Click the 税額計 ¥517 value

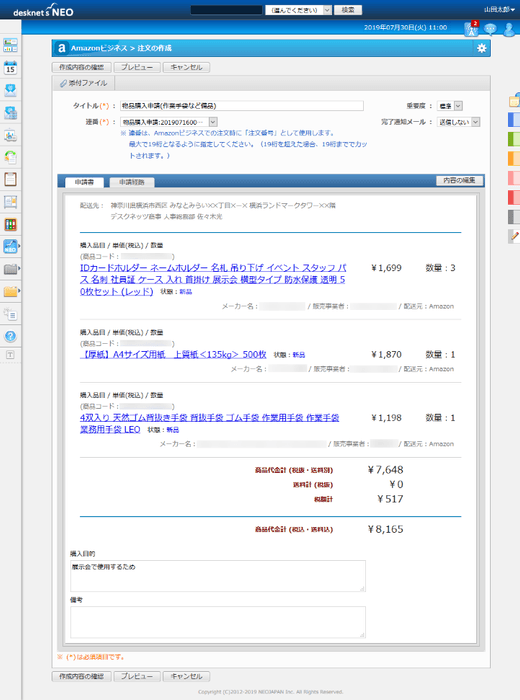[390, 499]
